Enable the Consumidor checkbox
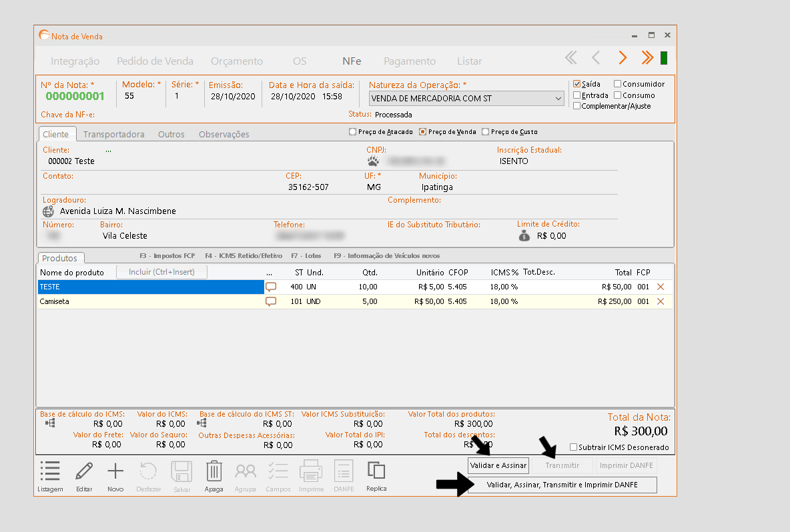The width and height of the screenshot is (790, 532). pos(617,83)
